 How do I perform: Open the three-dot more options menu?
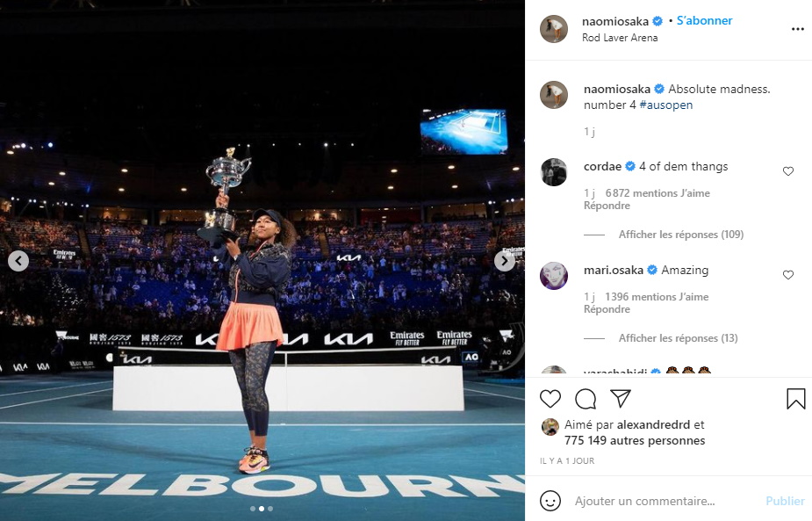click(797, 29)
